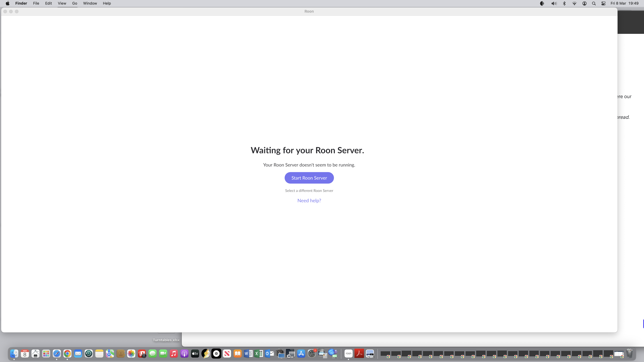Image resolution: width=644 pixels, height=362 pixels.
Task: Open News from the Dock
Action: (x=227, y=354)
